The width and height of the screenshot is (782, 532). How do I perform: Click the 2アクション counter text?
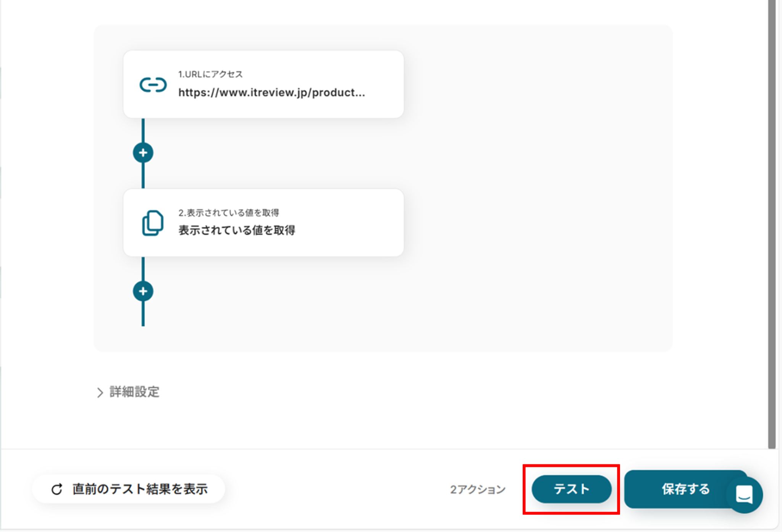pos(478,490)
